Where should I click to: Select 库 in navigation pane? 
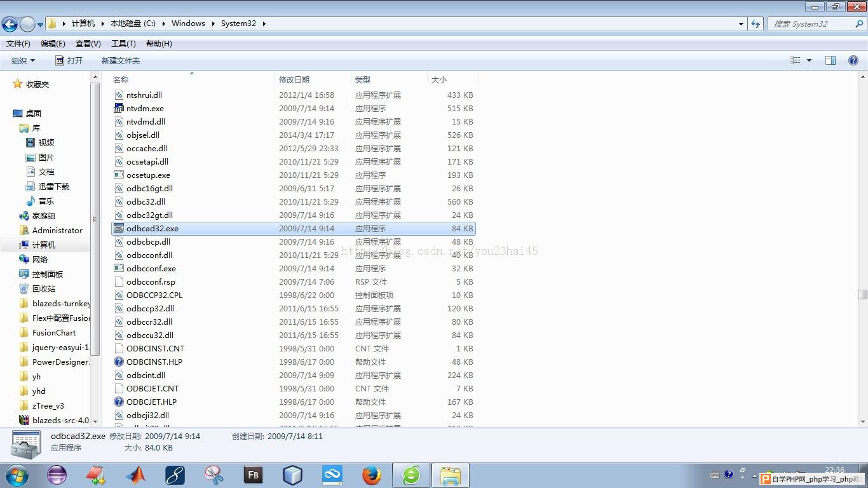tap(36, 128)
